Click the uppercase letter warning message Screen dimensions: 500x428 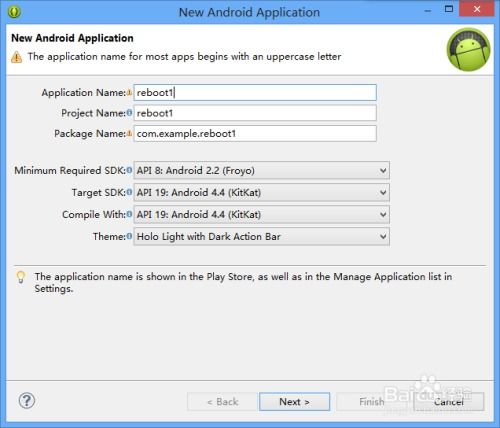(184, 57)
